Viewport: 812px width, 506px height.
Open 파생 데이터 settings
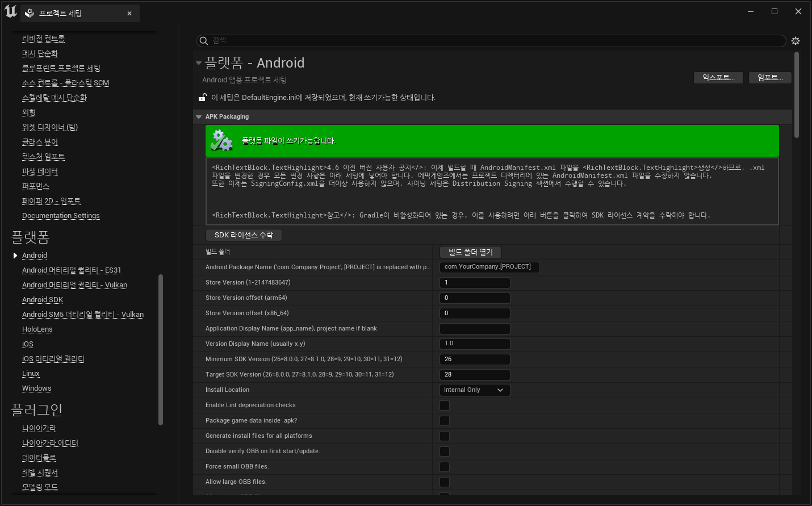click(40, 172)
